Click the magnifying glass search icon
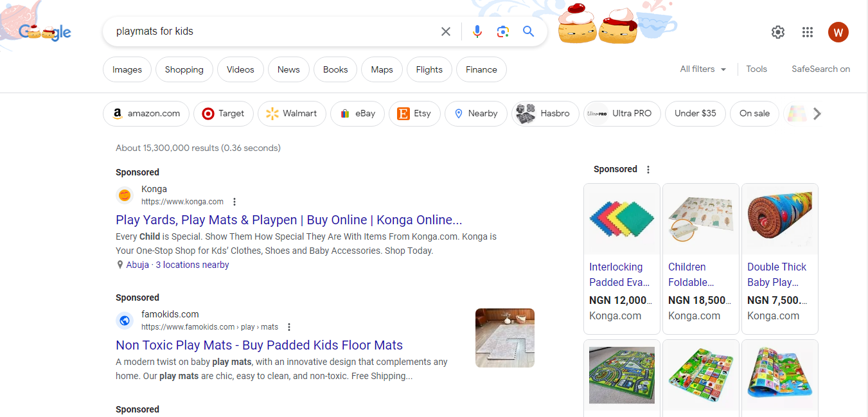Viewport: 868px width, 417px height. pyautogui.click(x=529, y=31)
